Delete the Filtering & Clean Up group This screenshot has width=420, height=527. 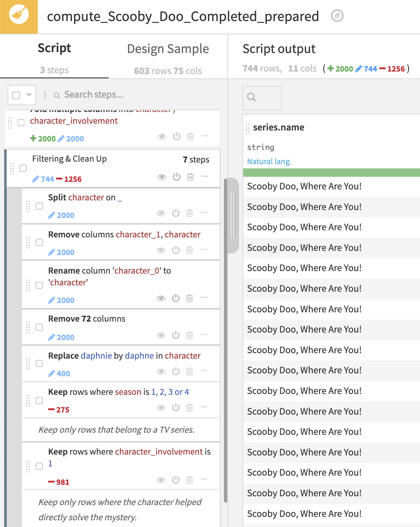(190, 177)
